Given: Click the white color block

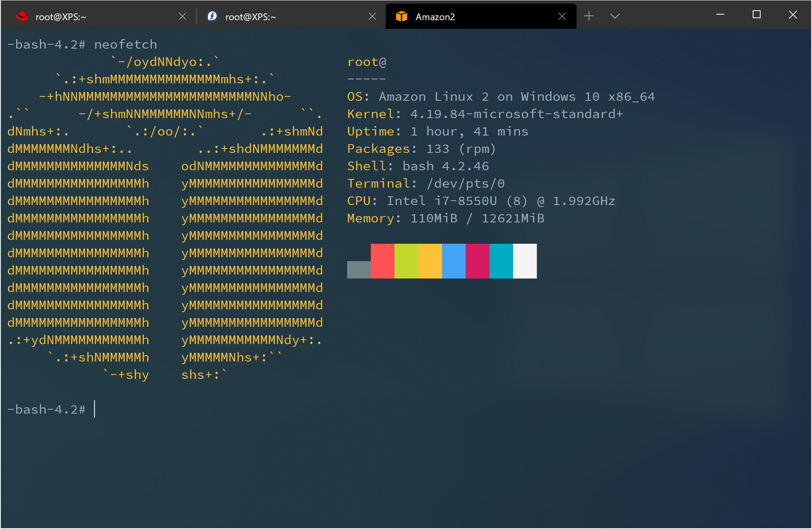Looking at the screenshot, I should [525, 261].
